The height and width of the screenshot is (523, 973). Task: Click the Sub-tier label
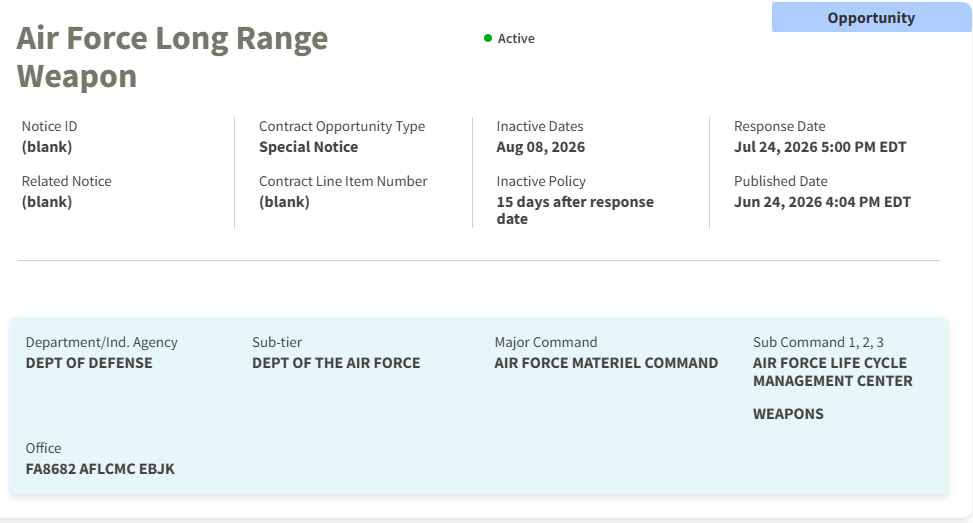[277, 342]
